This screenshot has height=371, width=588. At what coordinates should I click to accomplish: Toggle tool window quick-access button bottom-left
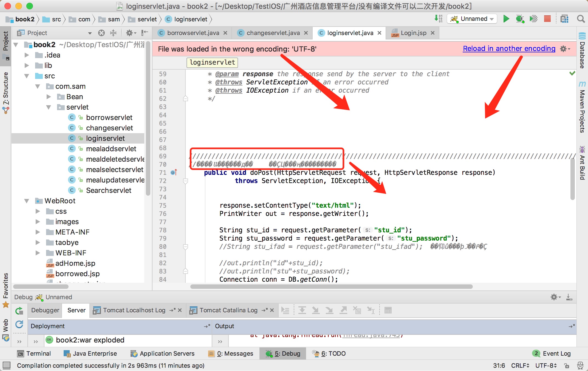(x=6, y=366)
